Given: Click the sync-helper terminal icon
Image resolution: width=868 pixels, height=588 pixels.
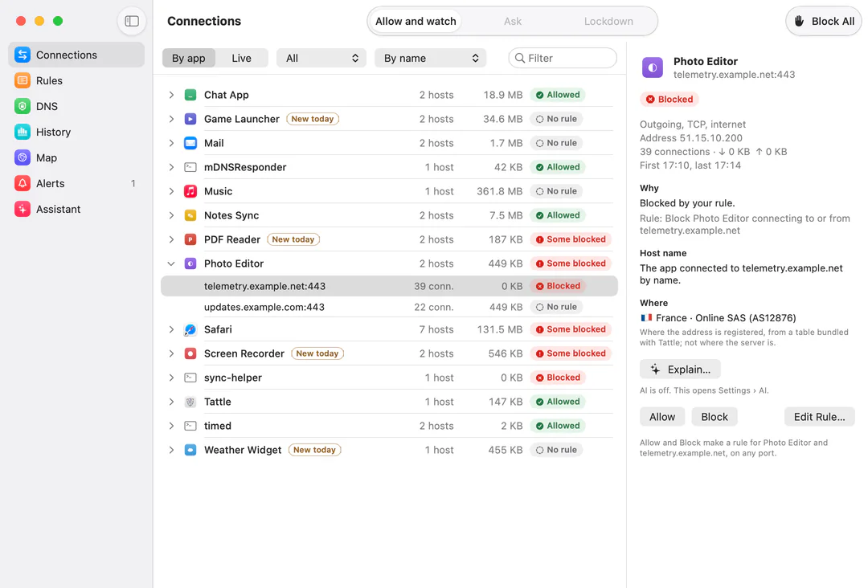Looking at the screenshot, I should [190, 378].
